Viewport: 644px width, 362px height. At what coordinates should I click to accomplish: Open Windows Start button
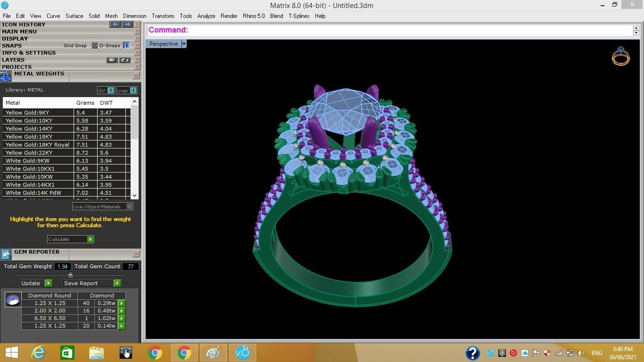(11, 353)
